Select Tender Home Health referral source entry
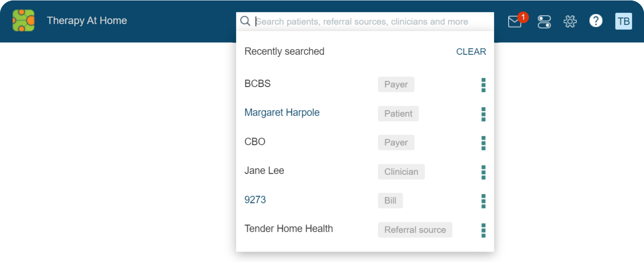 pyautogui.click(x=288, y=229)
